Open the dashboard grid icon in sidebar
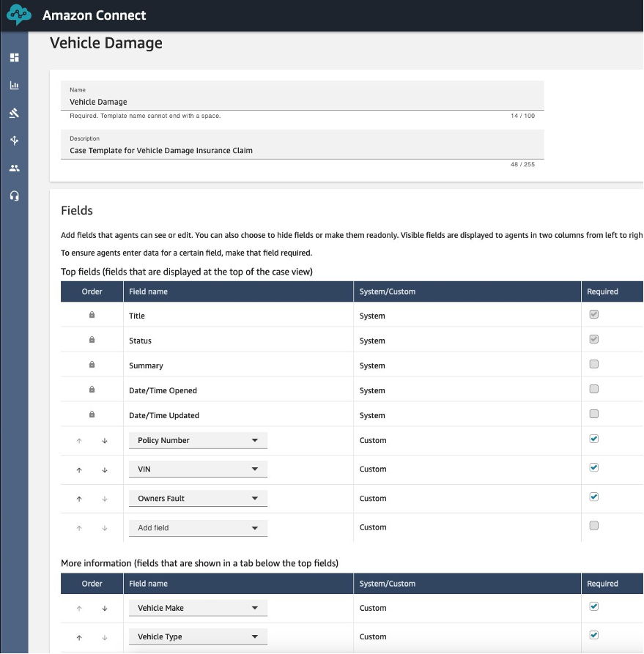 point(14,58)
